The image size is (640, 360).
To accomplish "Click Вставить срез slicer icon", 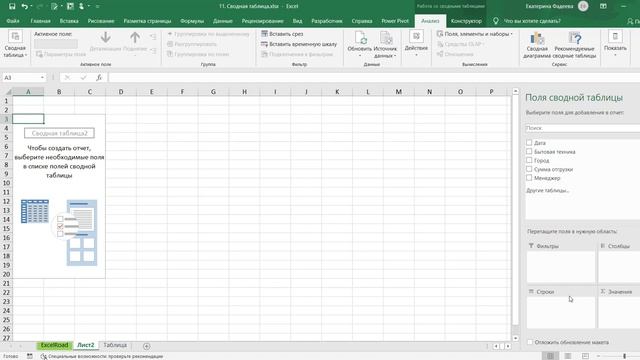I will pyautogui.click(x=264, y=34).
